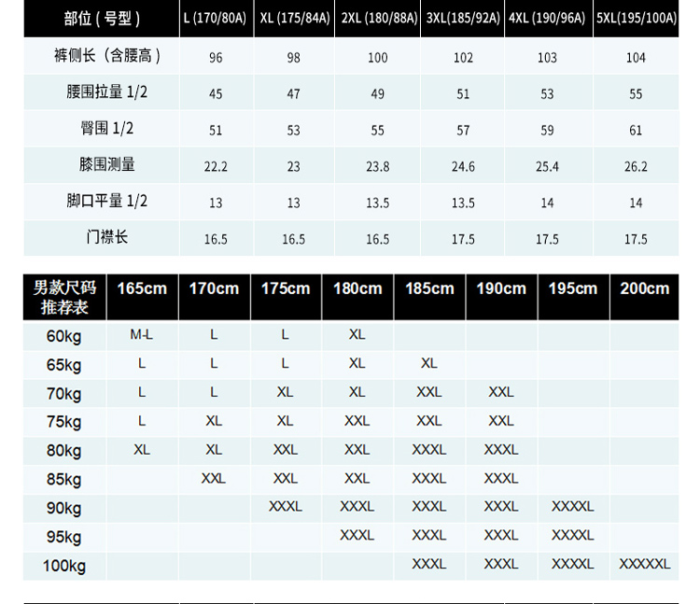
Task: Select the 臀围 1/2 value 57 under 3XL
Action: tap(463, 131)
